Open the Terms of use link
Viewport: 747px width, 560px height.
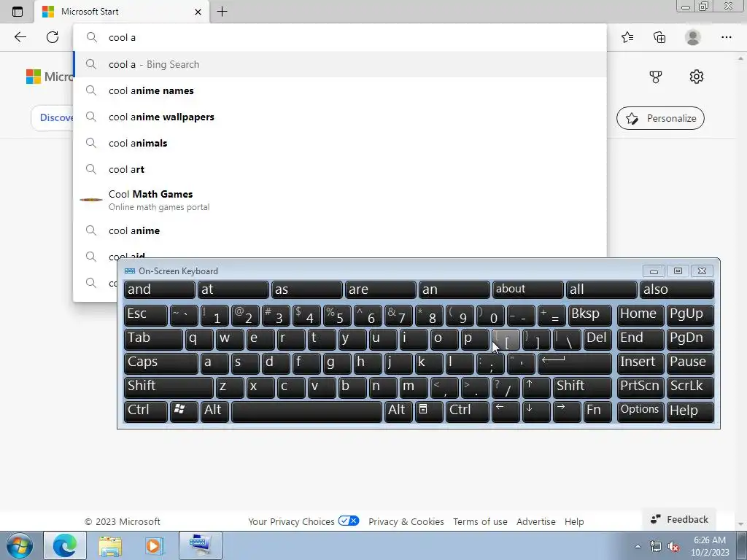(480, 521)
